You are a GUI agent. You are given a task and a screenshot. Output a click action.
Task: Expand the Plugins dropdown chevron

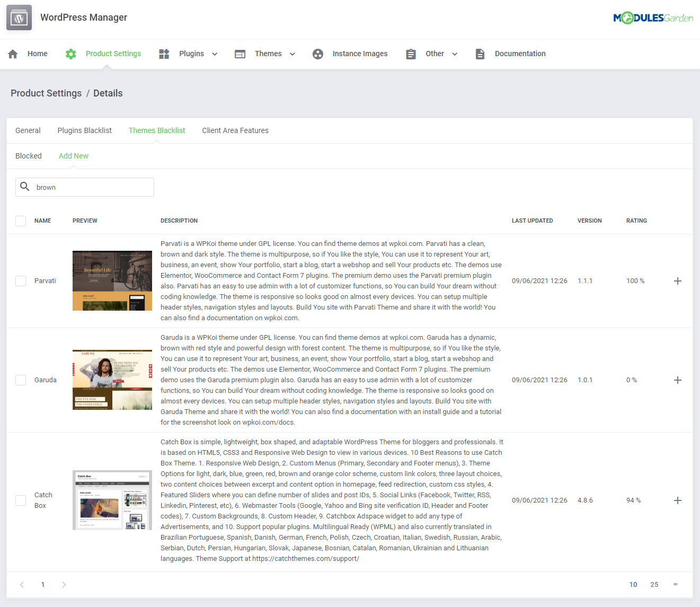pyautogui.click(x=215, y=54)
